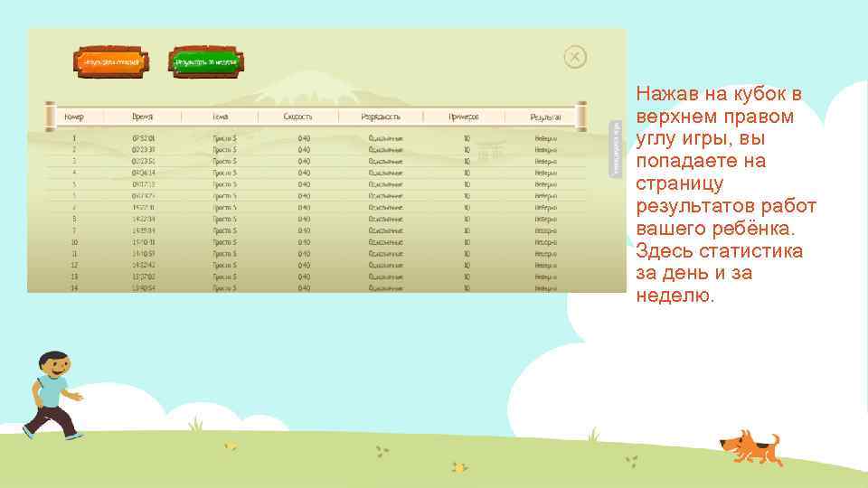
Task: Click the examples count in row 11
Action: click(467, 254)
